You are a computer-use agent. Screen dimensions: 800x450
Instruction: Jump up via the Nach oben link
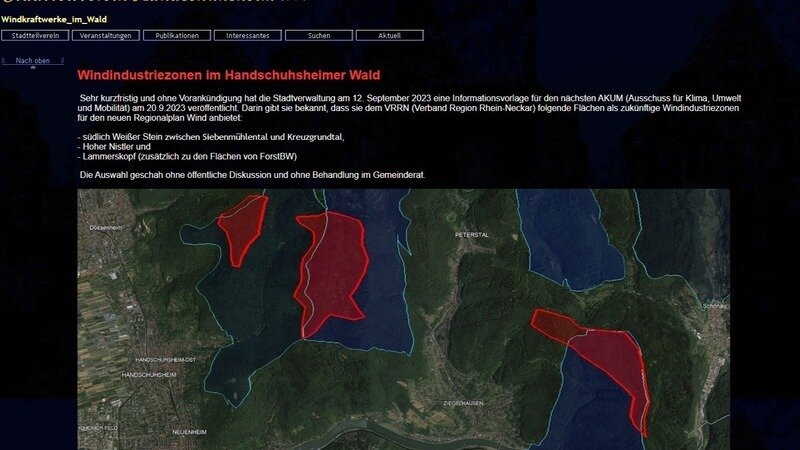[x=33, y=61]
